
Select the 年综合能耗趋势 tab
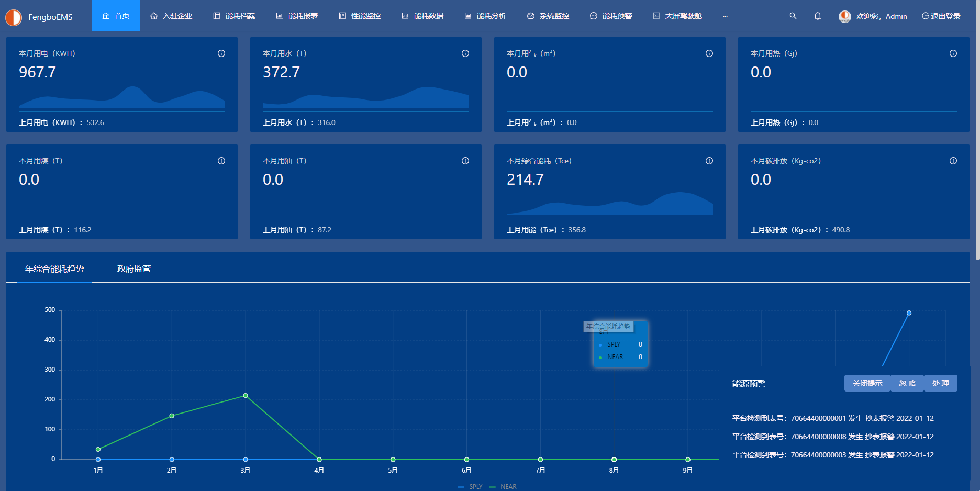tap(54, 269)
